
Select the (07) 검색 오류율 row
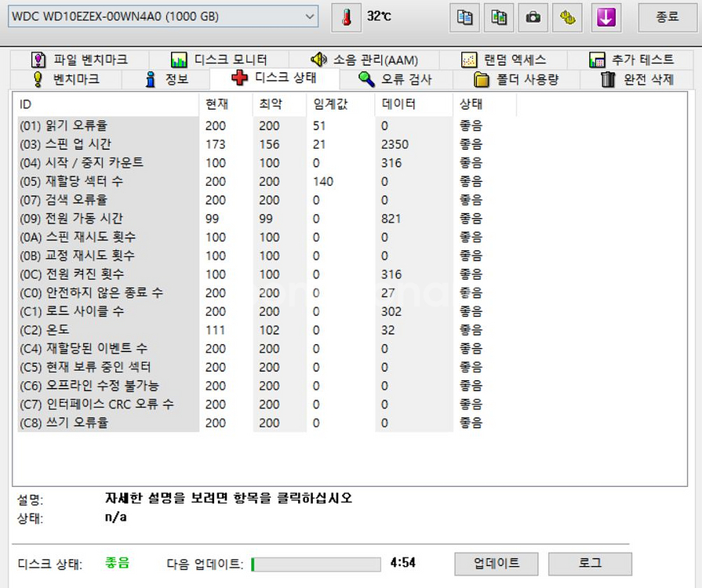click(267, 200)
